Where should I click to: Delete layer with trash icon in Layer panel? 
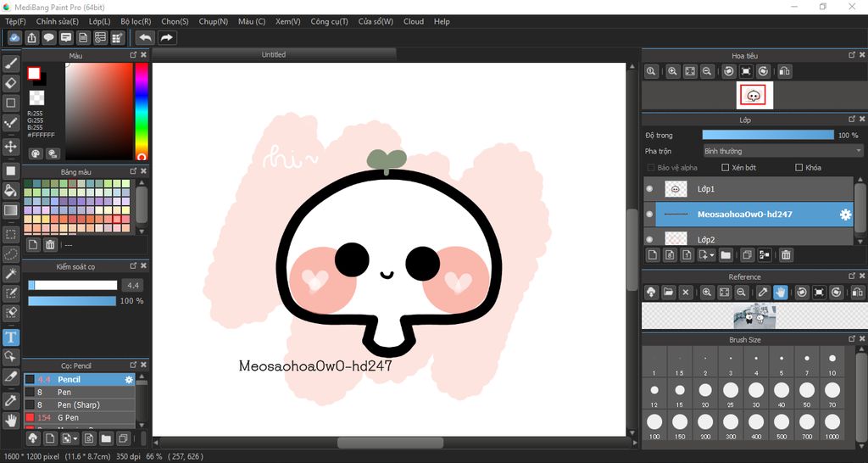pos(786,254)
